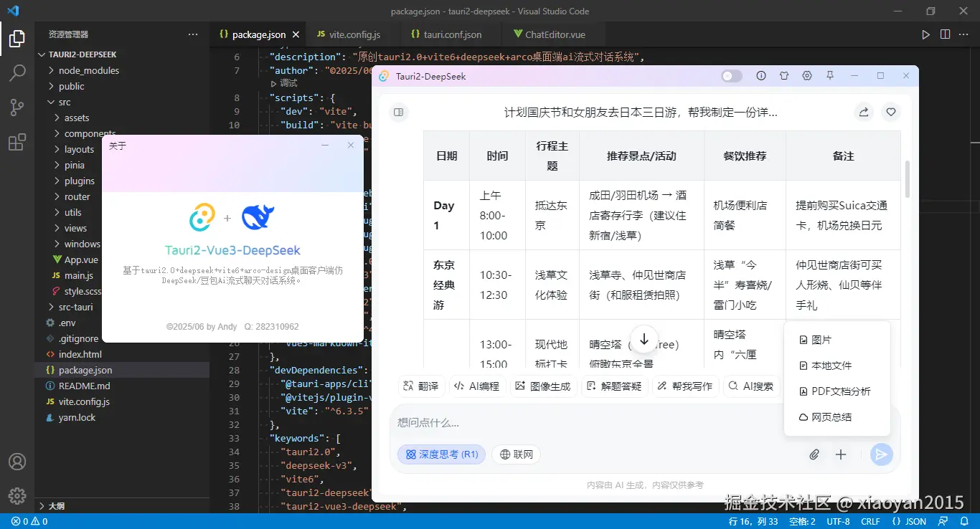The image size is (980, 529).
Task: Select PDF文档分析 from the upload menu
Action: [x=837, y=391]
